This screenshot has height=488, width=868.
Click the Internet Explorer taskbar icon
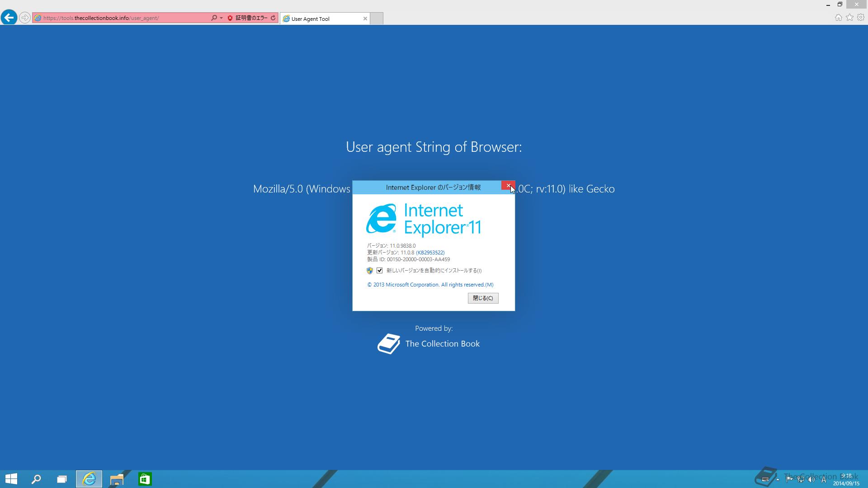coord(89,479)
